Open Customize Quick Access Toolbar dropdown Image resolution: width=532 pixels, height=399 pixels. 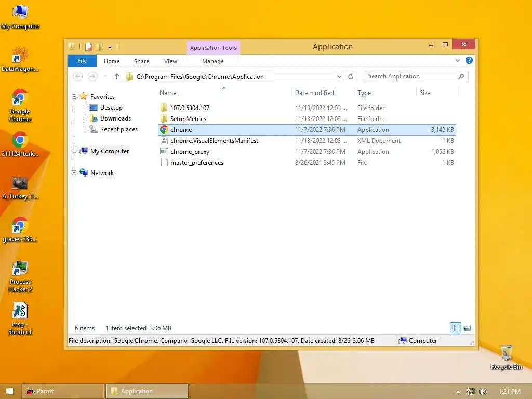(x=110, y=47)
